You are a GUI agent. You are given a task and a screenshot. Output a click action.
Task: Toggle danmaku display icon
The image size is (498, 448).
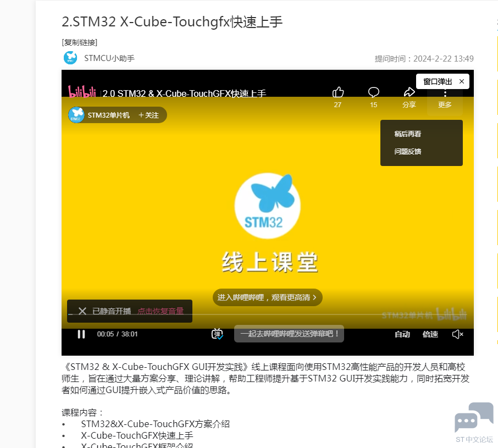pos(217,334)
